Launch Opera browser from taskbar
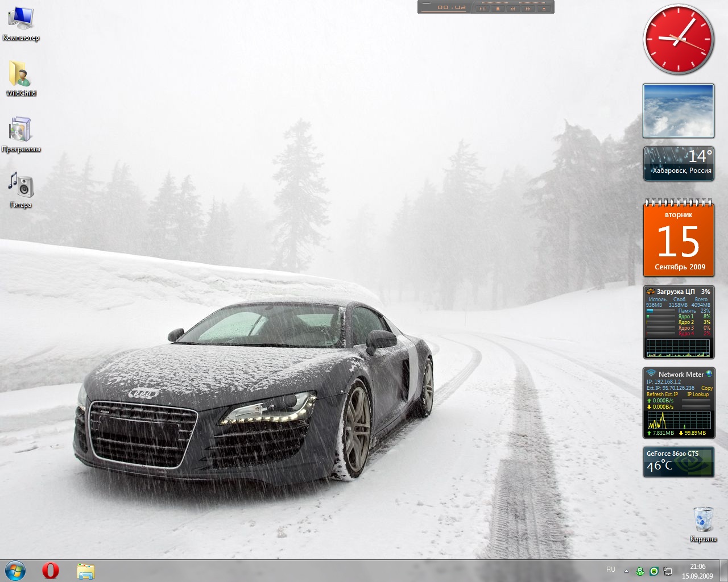The width and height of the screenshot is (728, 582). pyautogui.click(x=51, y=571)
